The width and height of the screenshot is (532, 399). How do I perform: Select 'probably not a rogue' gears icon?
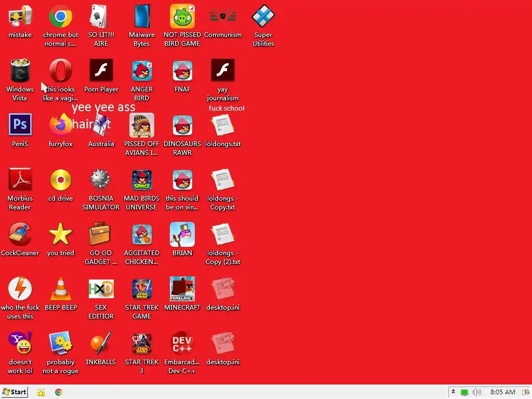tap(60, 343)
